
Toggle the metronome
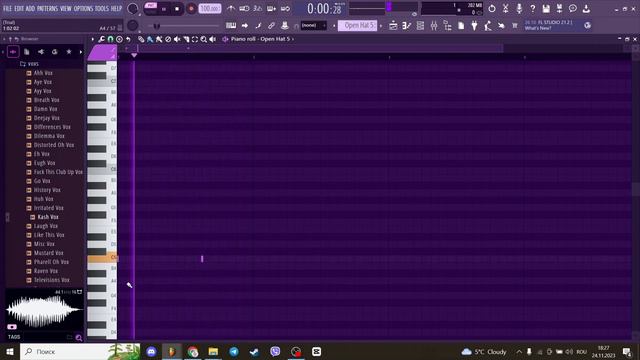pyautogui.click(x=231, y=9)
